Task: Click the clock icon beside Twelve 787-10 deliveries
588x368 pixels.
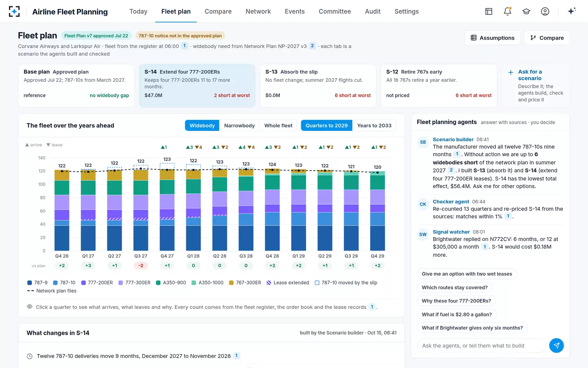Action: pyautogui.click(x=29, y=356)
